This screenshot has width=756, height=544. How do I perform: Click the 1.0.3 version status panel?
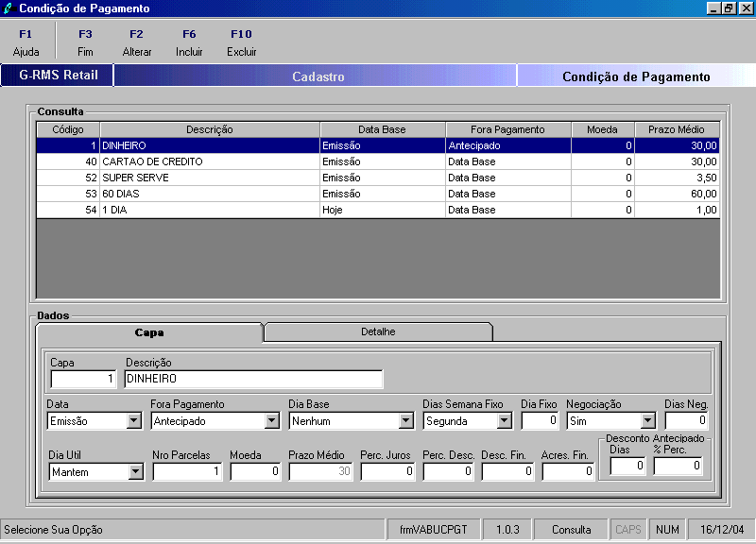click(x=507, y=530)
